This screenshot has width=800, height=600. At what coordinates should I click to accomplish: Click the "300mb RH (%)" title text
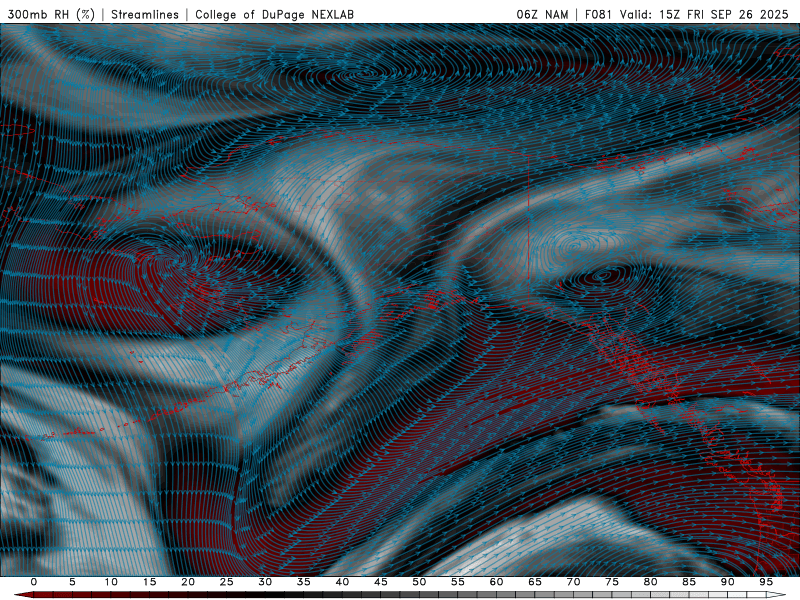52,14
